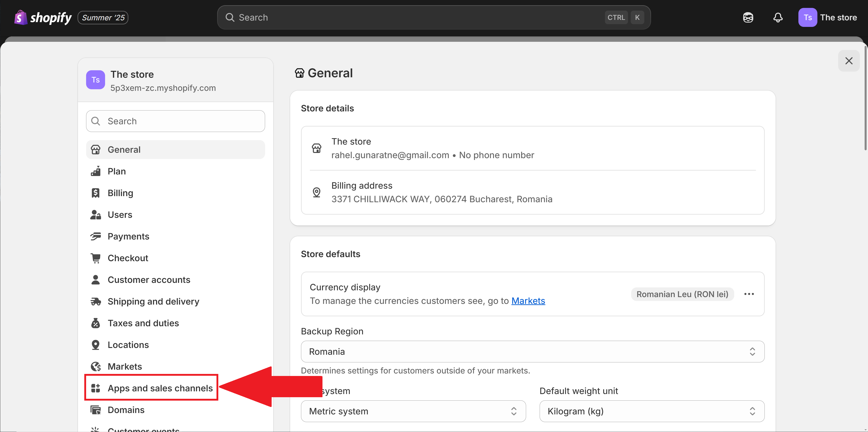Click the Markets globe icon
This screenshot has width=868, height=432.
point(96,366)
